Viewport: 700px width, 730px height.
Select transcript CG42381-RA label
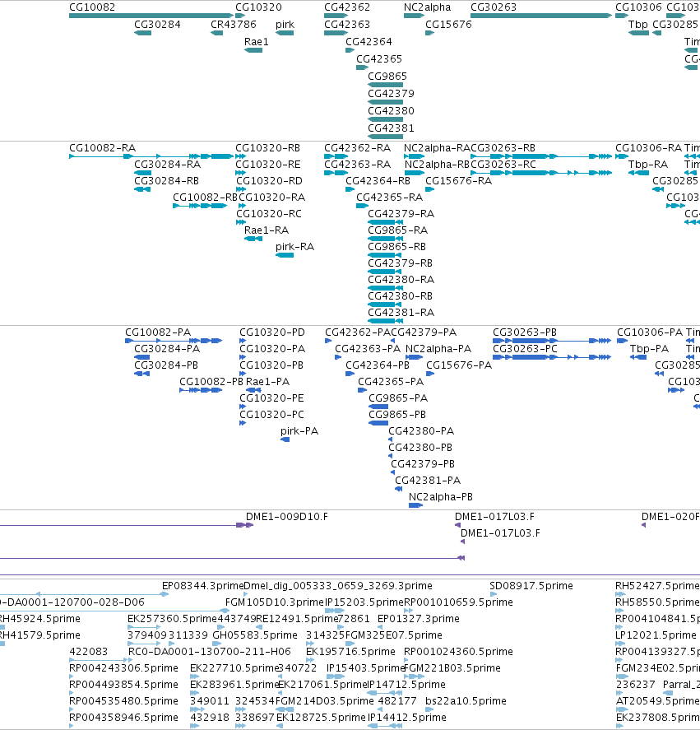(x=401, y=313)
